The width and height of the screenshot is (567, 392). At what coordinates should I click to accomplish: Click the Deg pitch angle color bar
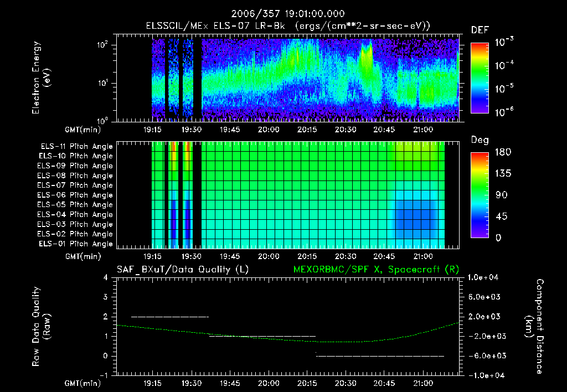click(x=480, y=195)
